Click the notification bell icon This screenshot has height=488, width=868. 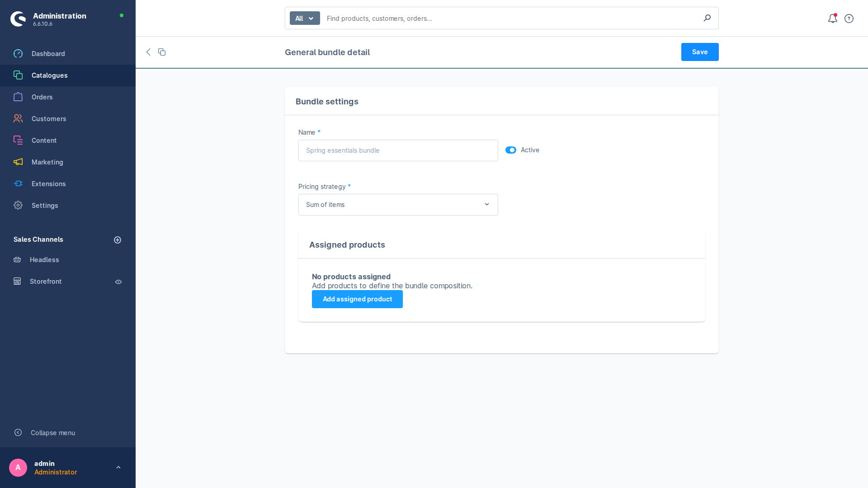[832, 19]
